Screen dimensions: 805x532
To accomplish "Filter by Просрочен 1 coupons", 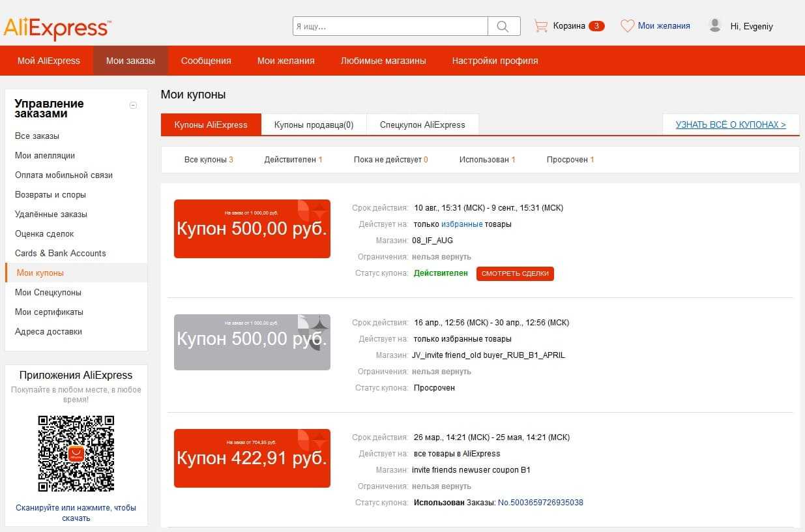I will tap(570, 160).
